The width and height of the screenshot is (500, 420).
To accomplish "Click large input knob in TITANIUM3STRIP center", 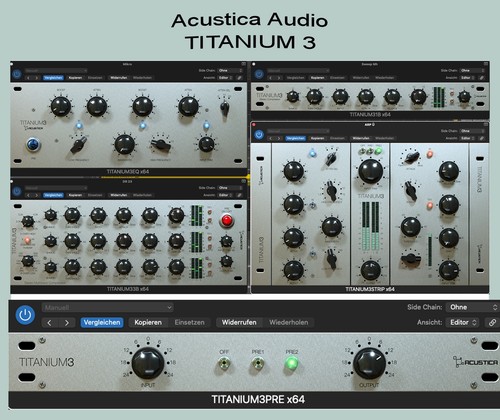I will pyautogui.click(x=370, y=171).
